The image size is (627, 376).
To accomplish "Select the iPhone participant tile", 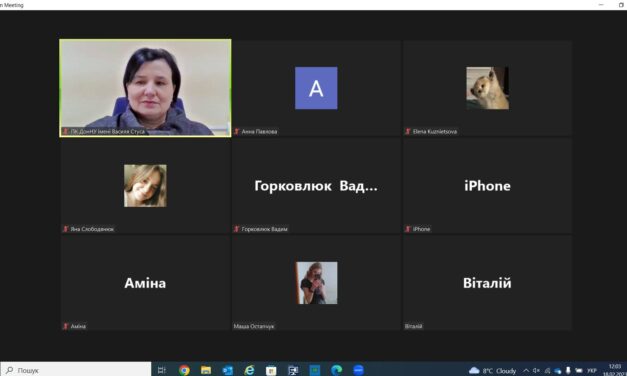I will (x=487, y=186).
